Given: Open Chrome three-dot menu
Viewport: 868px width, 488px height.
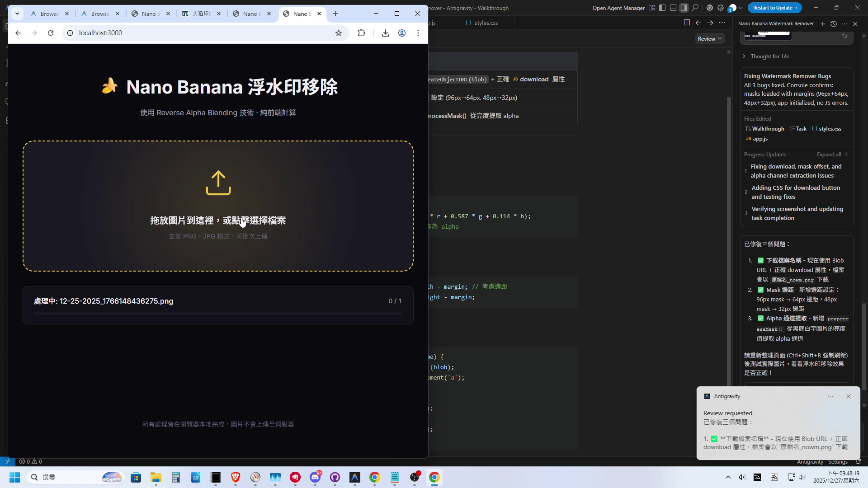Looking at the screenshot, I should point(418,33).
